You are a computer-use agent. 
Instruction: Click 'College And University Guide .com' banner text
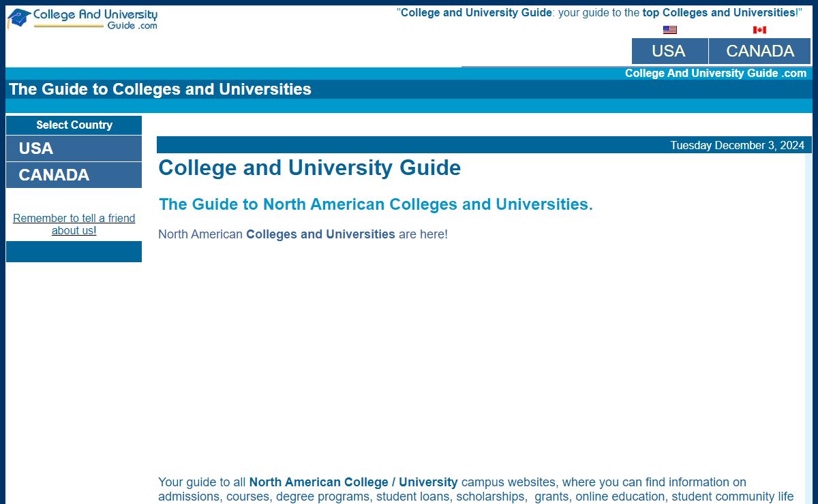click(716, 73)
